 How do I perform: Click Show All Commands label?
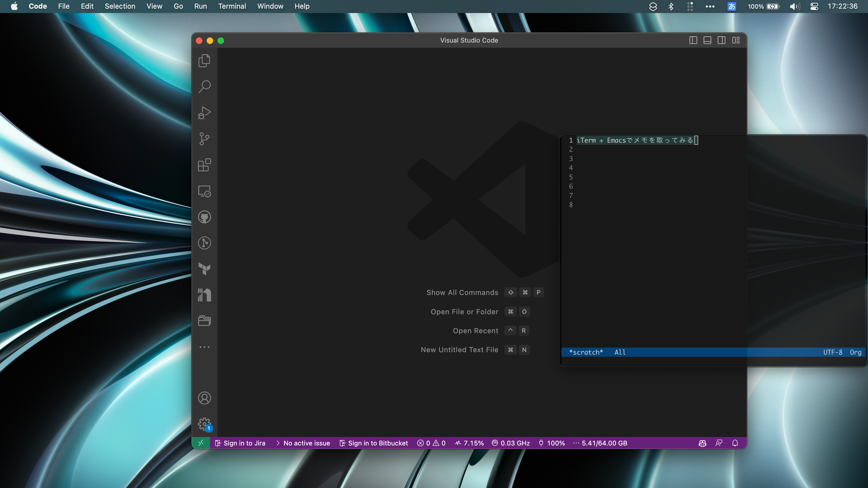tap(462, 293)
